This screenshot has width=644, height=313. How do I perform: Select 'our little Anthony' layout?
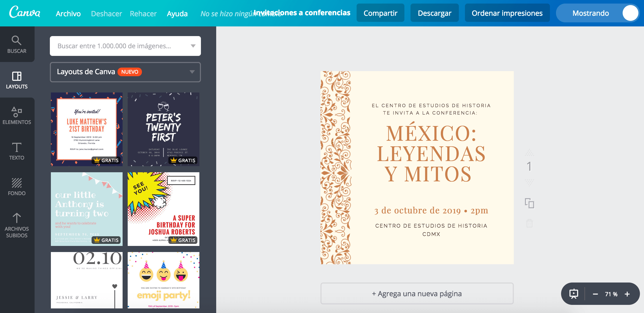[x=87, y=209]
